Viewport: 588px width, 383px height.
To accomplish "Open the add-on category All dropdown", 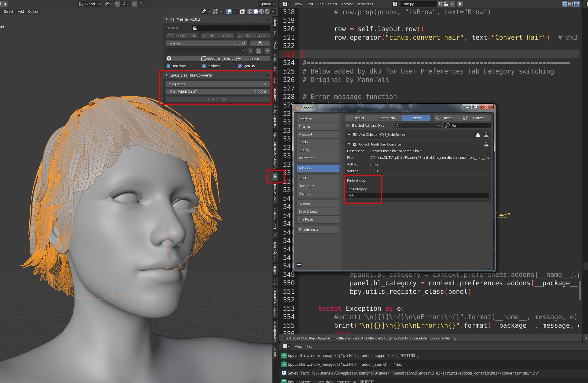I will click(x=418, y=126).
